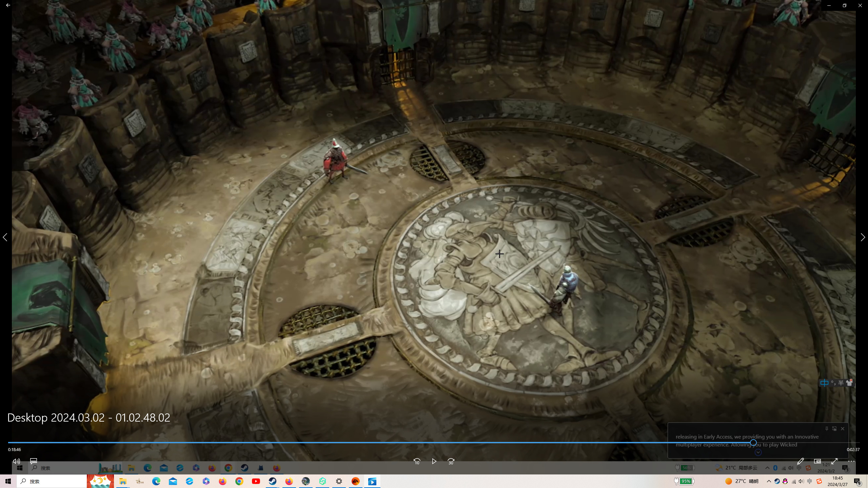Viewport: 868px width, 488px height.
Task: Advance to the next video with the right chevron
Action: [x=863, y=237]
